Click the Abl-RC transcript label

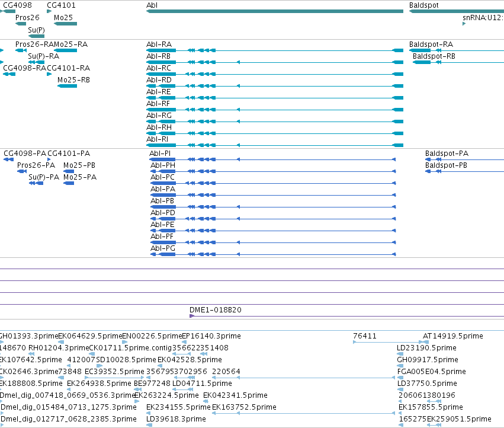click(x=159, y=68)
